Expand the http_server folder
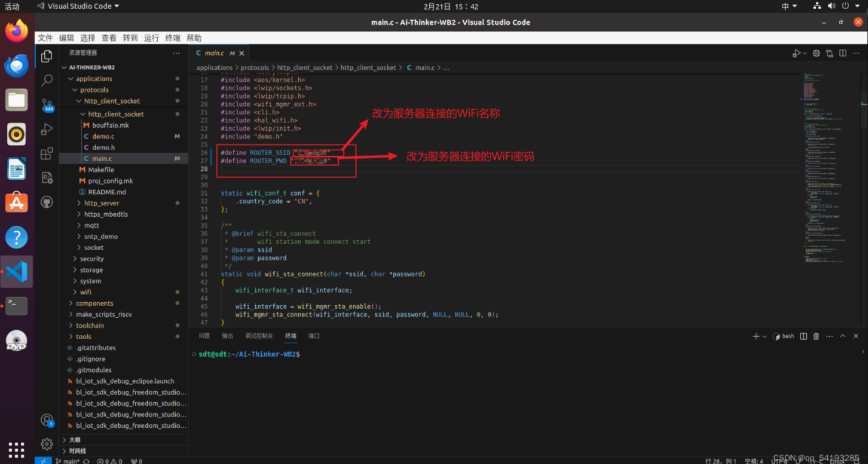868x464 pixels. (x=123, y=203)
